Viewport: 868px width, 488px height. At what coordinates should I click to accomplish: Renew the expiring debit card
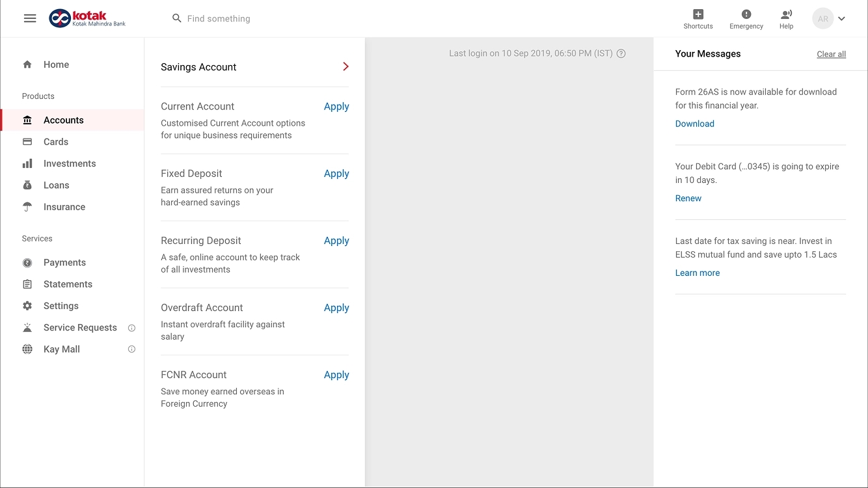[x=688, y=198]
